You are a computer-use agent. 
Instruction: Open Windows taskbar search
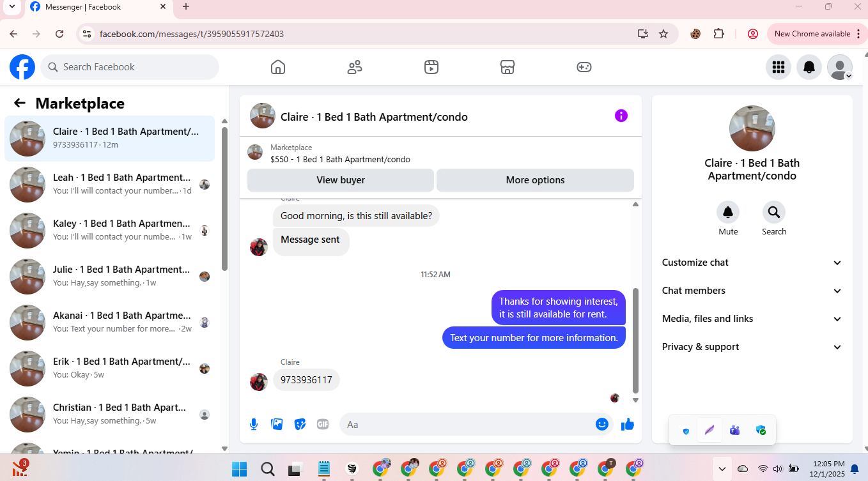pos(267,469)
